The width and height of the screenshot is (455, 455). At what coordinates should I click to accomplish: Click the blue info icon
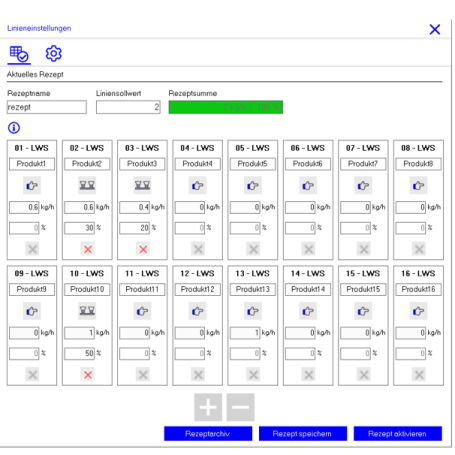[x=14, y=128]
